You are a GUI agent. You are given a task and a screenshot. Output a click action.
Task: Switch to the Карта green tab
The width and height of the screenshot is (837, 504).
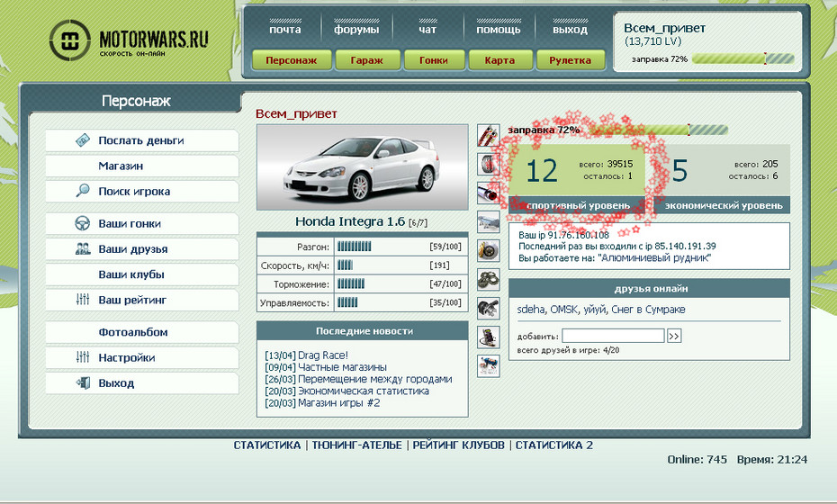click(x=499, y=60)
